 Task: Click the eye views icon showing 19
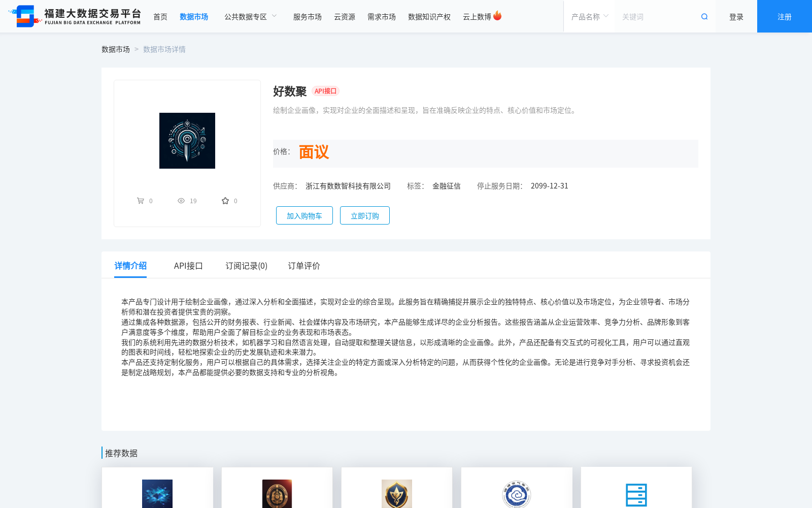(x=181, y=201)
